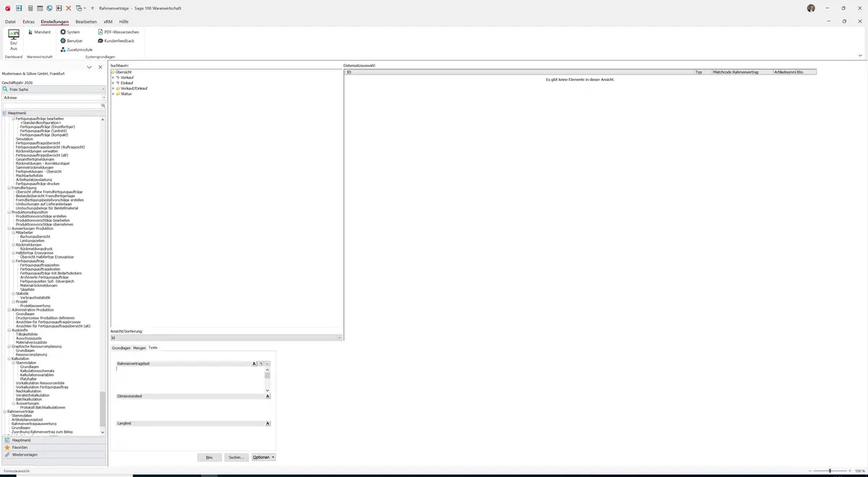868x477 pixels.
Task: Open Stammdaten under Rahmenverträge
Action: click(22, 416)
